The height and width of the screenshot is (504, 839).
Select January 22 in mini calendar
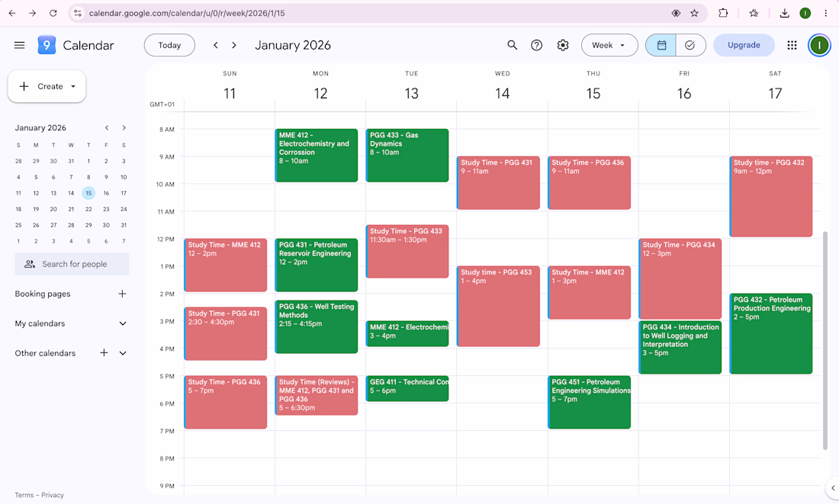coord(88,209)
